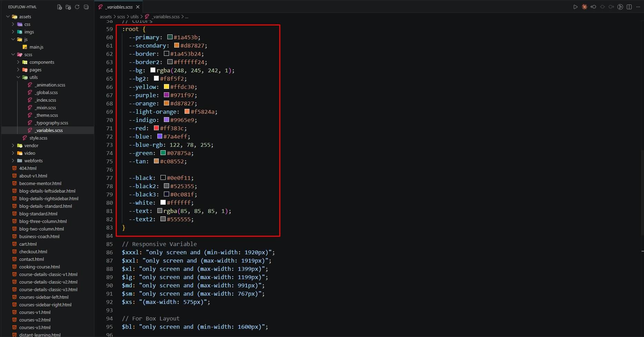Open the --yellow color swatch picker
The height and width of the screenshot is (337, 644).
[x=166, y=87]
